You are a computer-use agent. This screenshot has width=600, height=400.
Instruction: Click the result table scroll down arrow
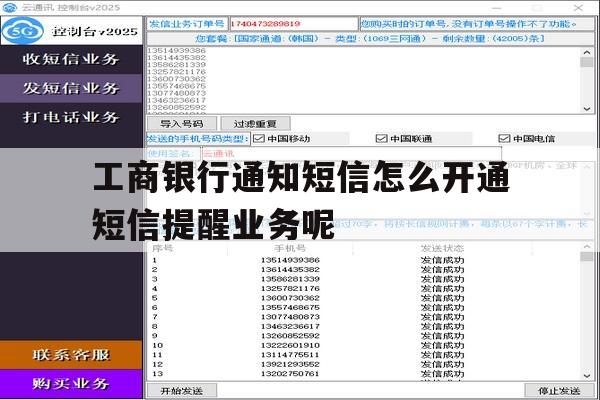point(587,376)
